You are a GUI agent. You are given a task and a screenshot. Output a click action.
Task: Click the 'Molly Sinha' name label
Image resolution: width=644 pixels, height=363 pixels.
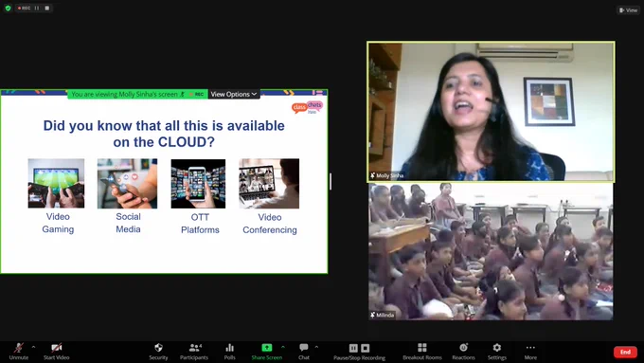(x=387, y=175)
